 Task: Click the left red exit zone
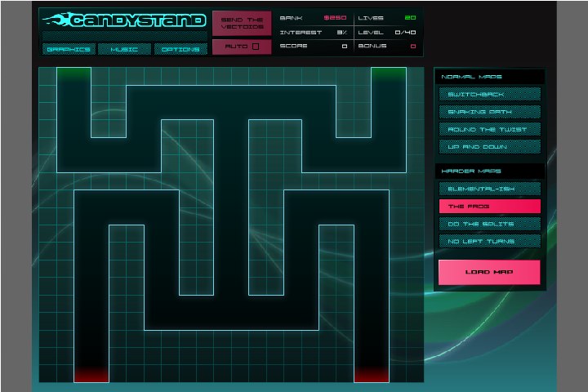(91, 375)
